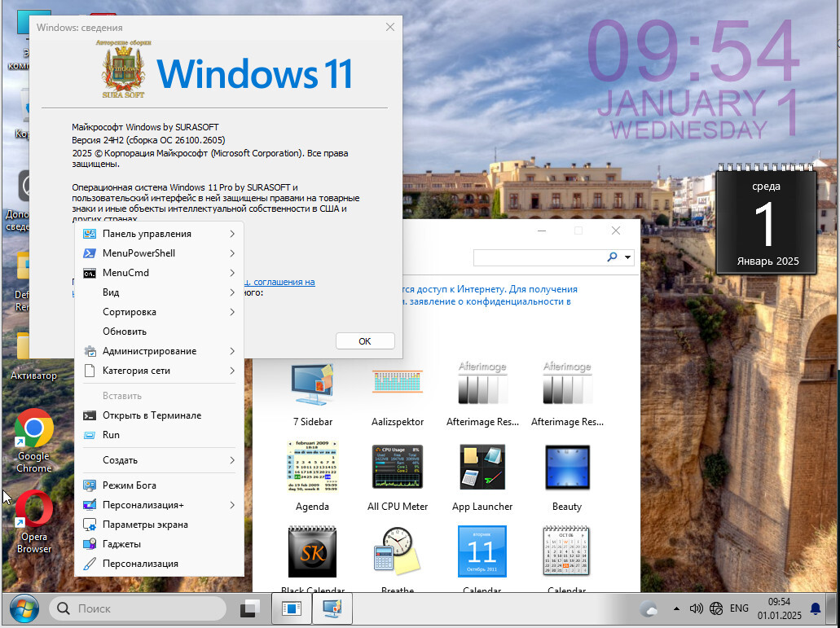Choose Открыть в Терминале menu entry
840x628 pixels.
pos(159,415)
